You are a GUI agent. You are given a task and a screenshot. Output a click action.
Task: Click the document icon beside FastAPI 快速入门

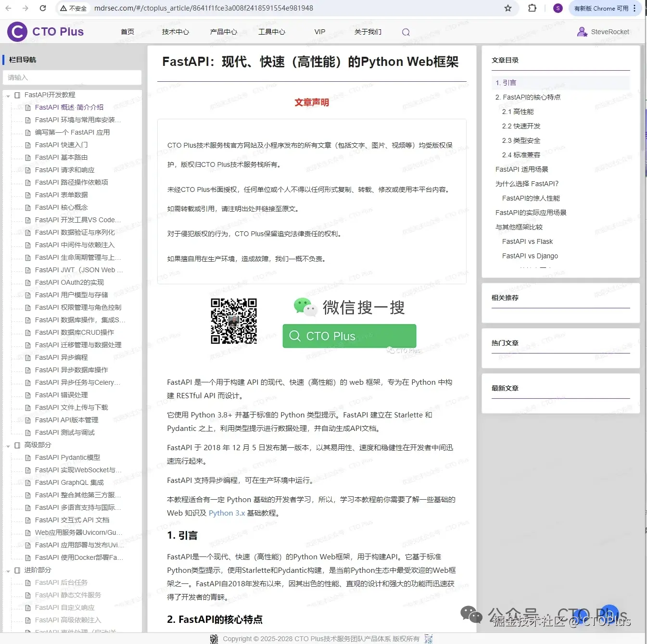(28, 145)
